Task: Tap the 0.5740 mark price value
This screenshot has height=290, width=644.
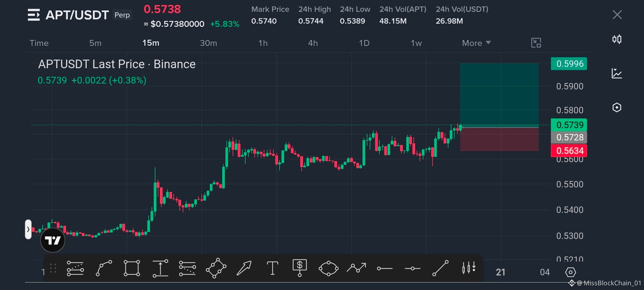Action: (x=264, y=21)
